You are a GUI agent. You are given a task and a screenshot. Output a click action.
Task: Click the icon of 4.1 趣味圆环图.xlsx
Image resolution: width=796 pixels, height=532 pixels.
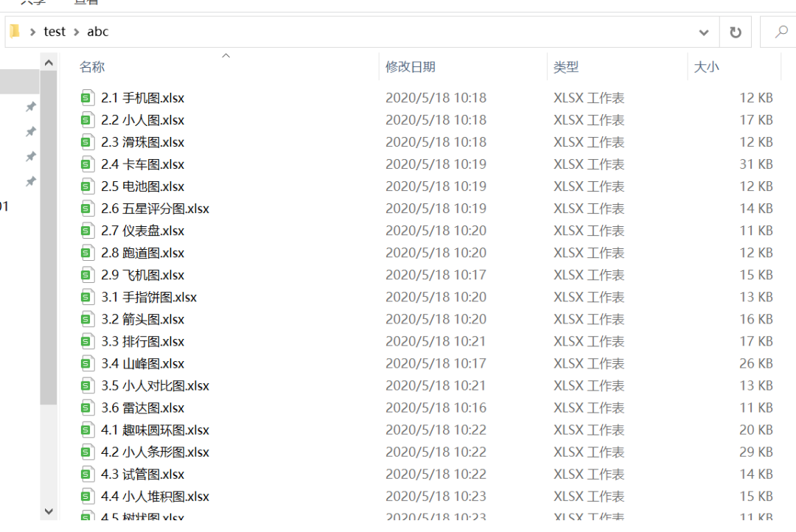(x=87, y=430)
